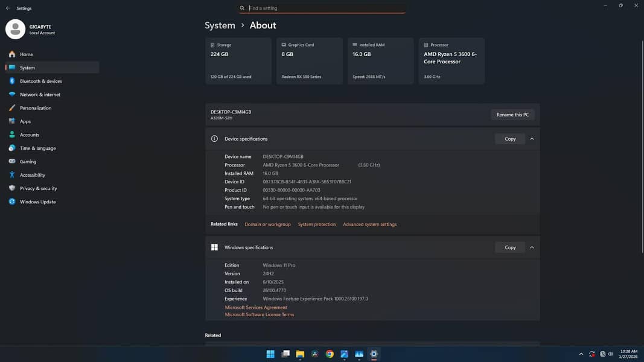Click the Rename this PC button
Viewport: 644px width, 362px height.
tap(512, 114)
